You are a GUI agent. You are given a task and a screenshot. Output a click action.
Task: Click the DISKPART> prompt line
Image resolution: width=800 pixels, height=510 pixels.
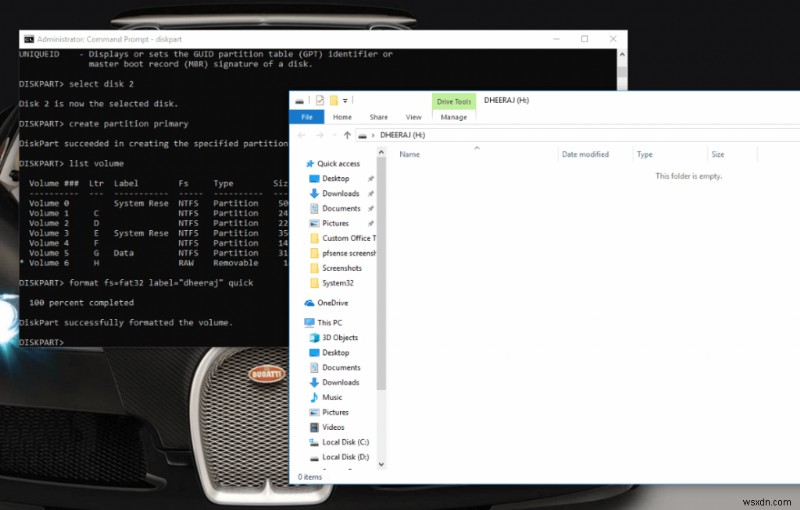point(41,342)
